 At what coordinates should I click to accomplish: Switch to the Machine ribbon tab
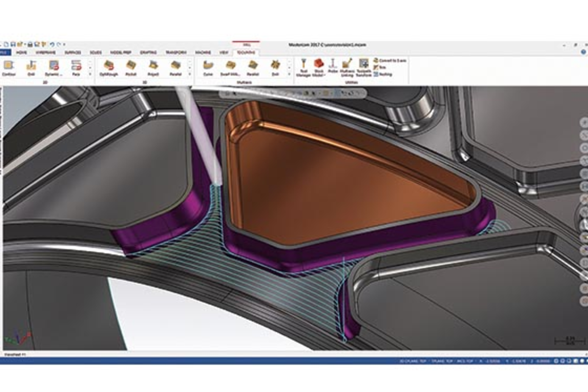click(x=202, y=53)
